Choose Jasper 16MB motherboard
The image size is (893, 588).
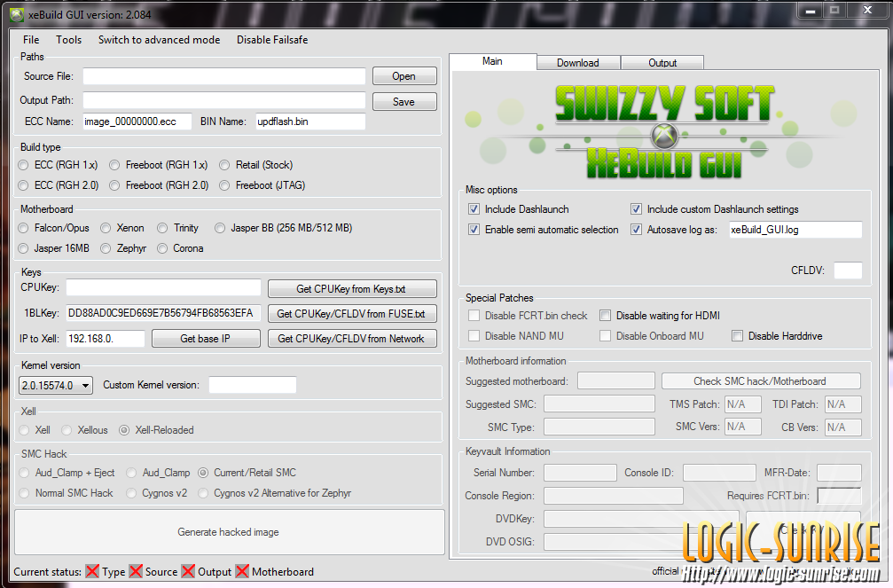coord(54,248)
